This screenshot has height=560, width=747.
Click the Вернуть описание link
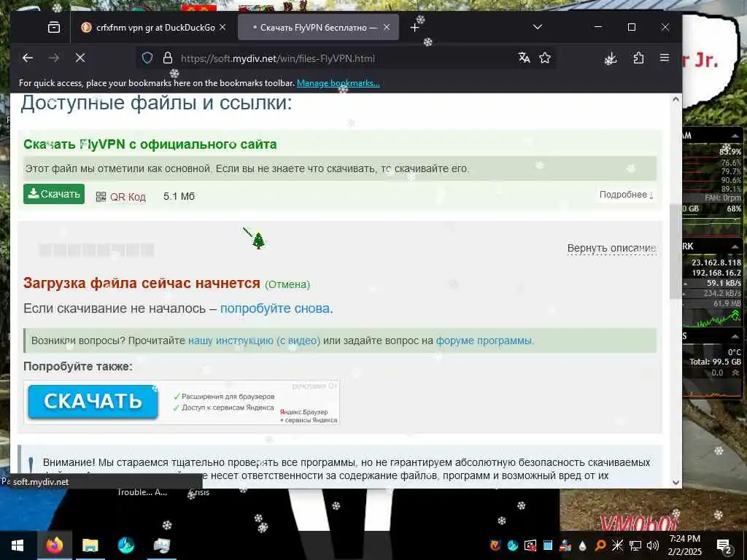pos(611,248)
